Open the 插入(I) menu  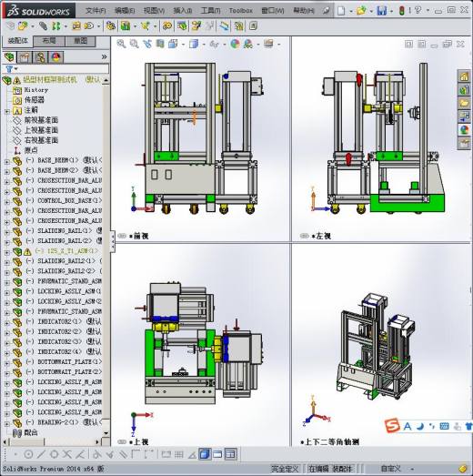tap(182, 11)
